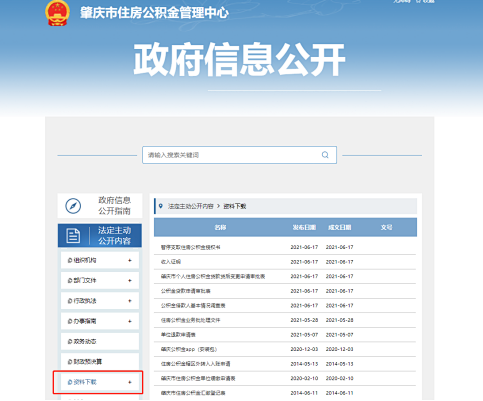Viewport: 483px width, 401px height.
Task: Expand the 资料下载 plus sign
Action: [x=130, y=382]
